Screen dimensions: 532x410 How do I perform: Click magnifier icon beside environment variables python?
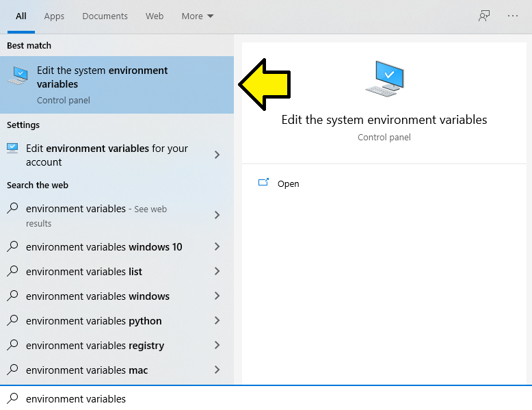coord(12,320)
